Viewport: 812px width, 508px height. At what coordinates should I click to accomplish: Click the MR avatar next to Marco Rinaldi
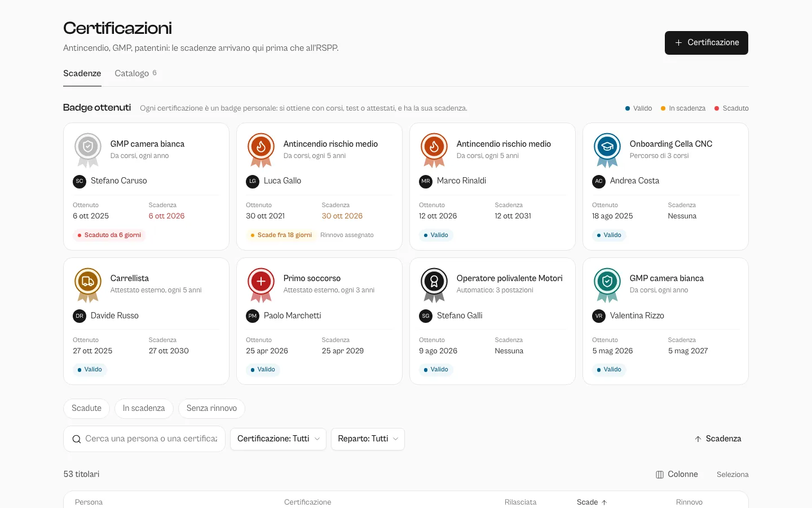coord(426,181)
